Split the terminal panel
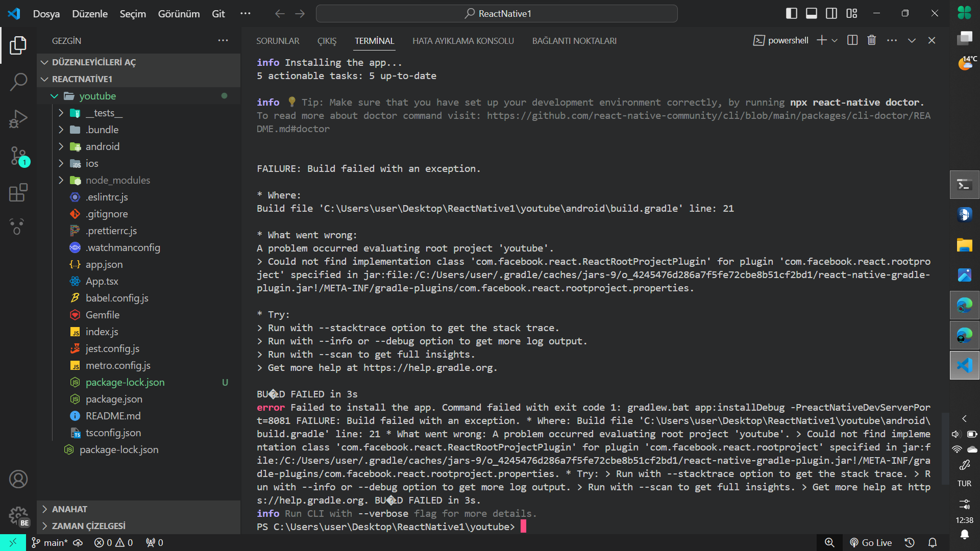 (x=852, y=40)
